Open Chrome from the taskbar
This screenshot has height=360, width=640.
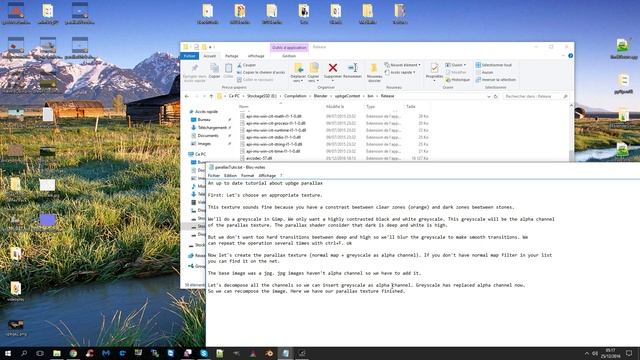73,353
